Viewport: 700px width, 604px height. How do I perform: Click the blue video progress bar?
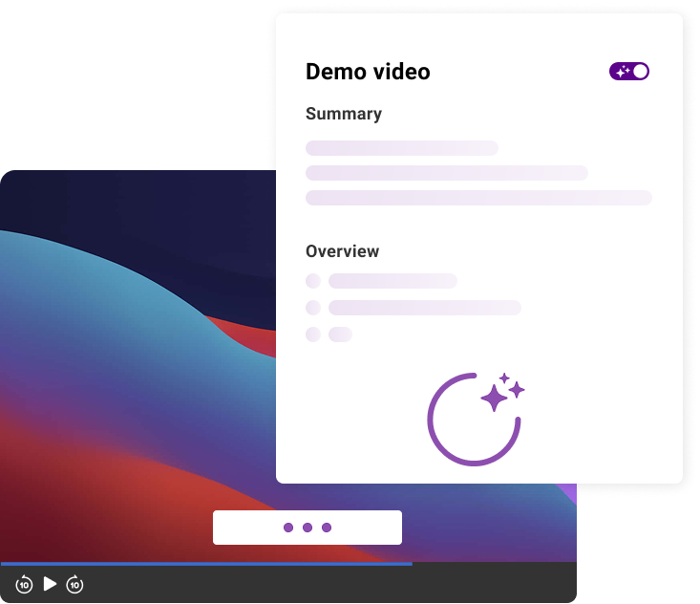pos(206,564)
